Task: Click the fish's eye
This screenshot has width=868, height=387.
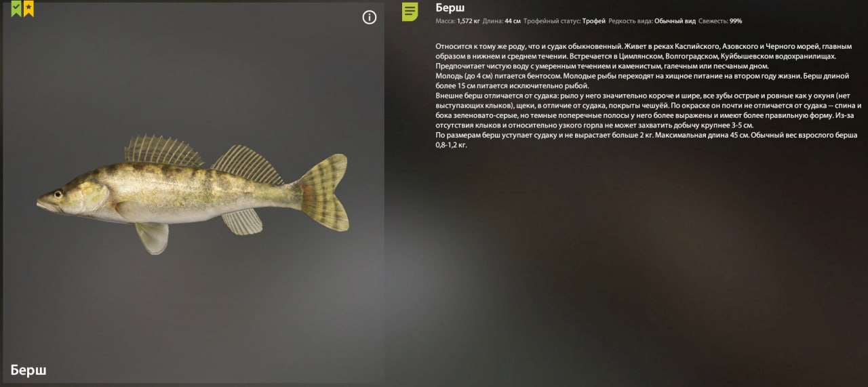Action: [x=58, y=195]
